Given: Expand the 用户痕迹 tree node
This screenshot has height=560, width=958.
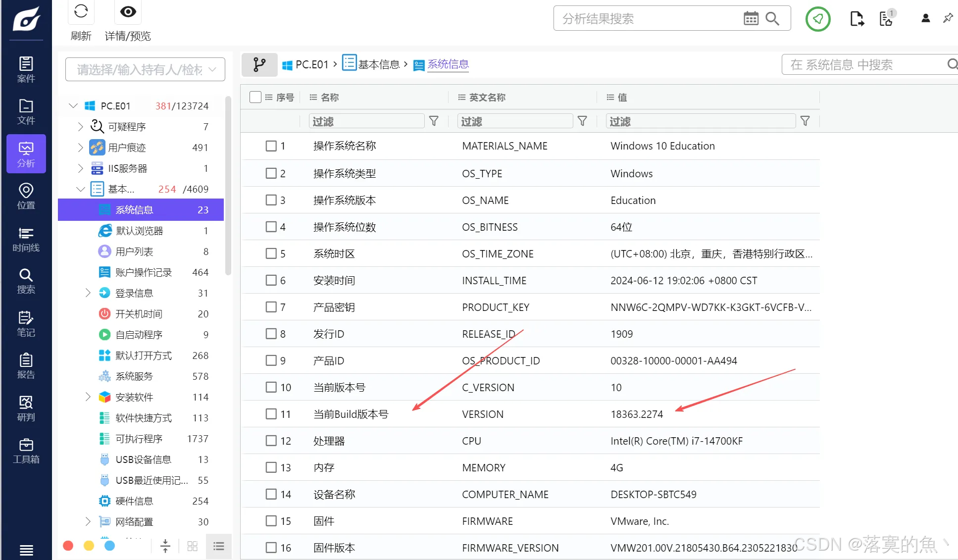Looking at the screenshot, I should [80, 148].
